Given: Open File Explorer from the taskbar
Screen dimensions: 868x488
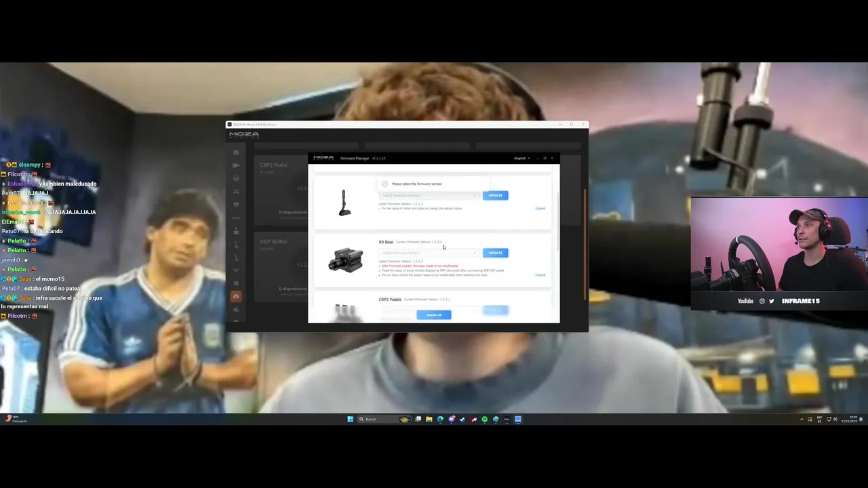Looking at the screenshot, I should tap(429, 419).
